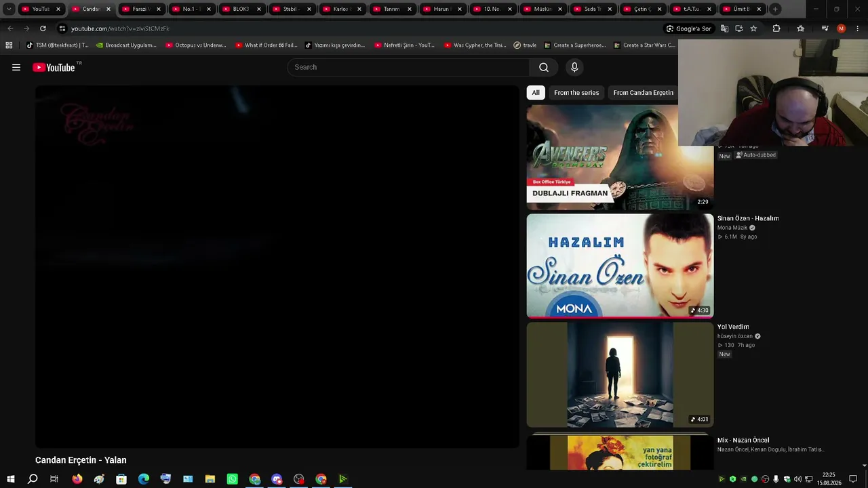The width and height of the screenshot is (868, 488).
Task: Open File Explorer from the taskbar
Action: click(x=210, y=479)
